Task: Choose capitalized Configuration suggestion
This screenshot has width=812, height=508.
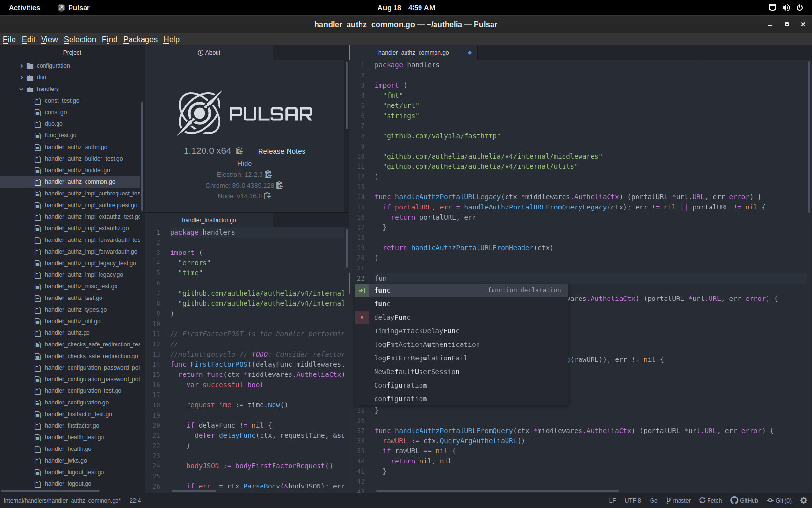Action: [462, 385]
